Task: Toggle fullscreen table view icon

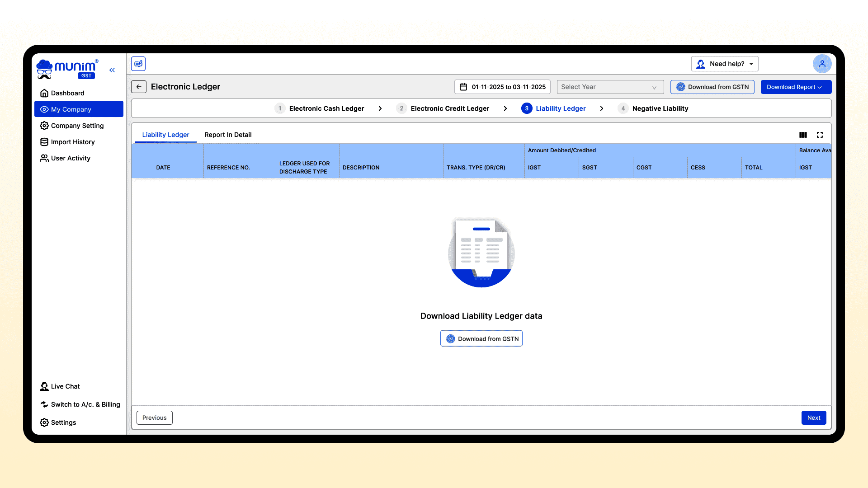Action: [820, 135]
